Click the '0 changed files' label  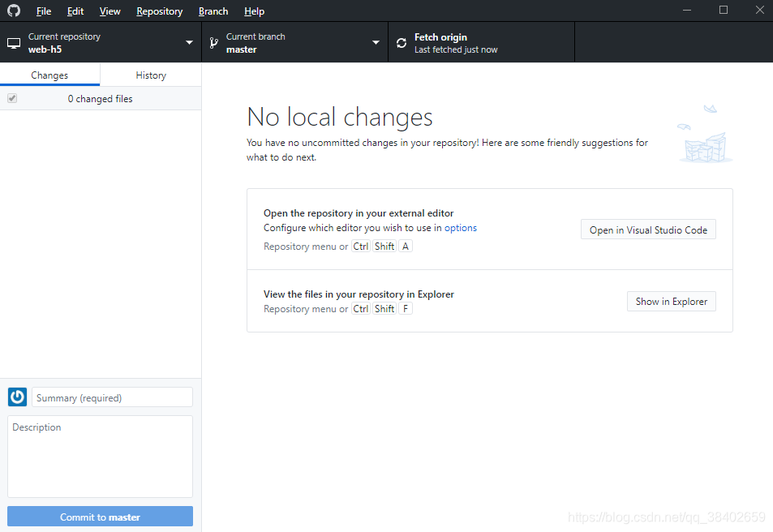pyautogui.click(x=100, y=99)
